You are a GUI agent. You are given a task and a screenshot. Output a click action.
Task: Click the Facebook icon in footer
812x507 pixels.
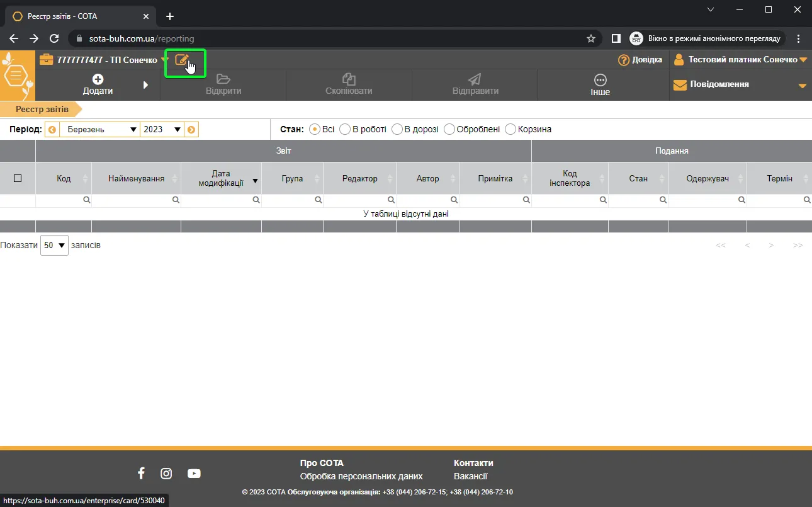141,473
